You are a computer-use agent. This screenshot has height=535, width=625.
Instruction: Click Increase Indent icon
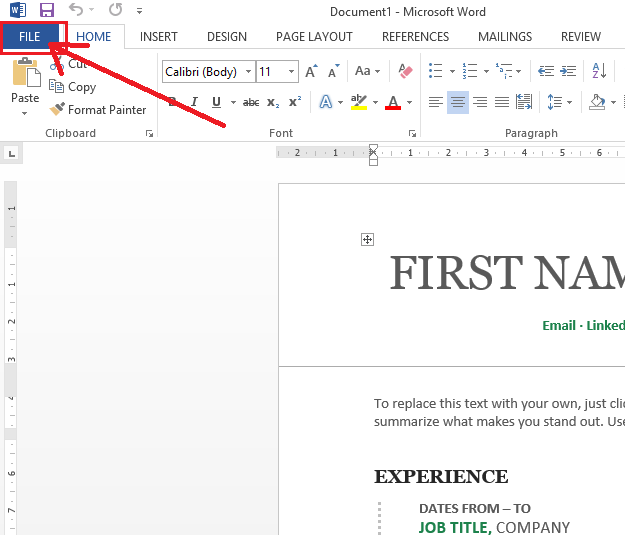[x=568, y=71]
